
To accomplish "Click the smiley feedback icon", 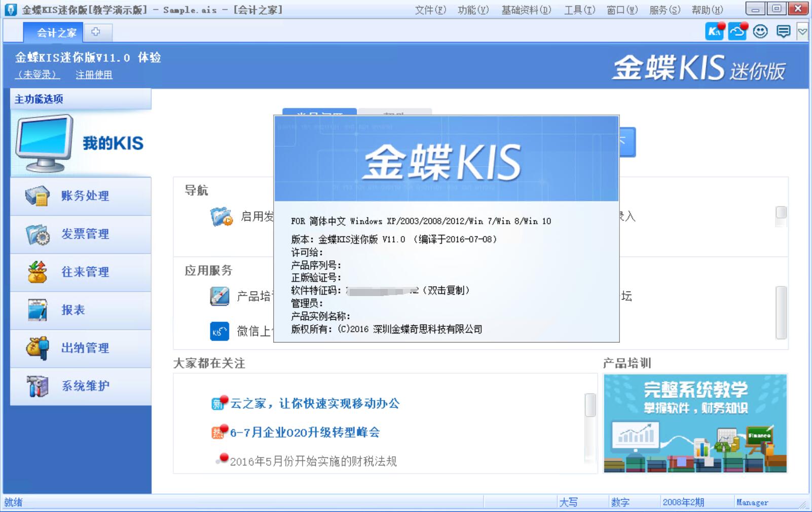I will click(760, 31).
